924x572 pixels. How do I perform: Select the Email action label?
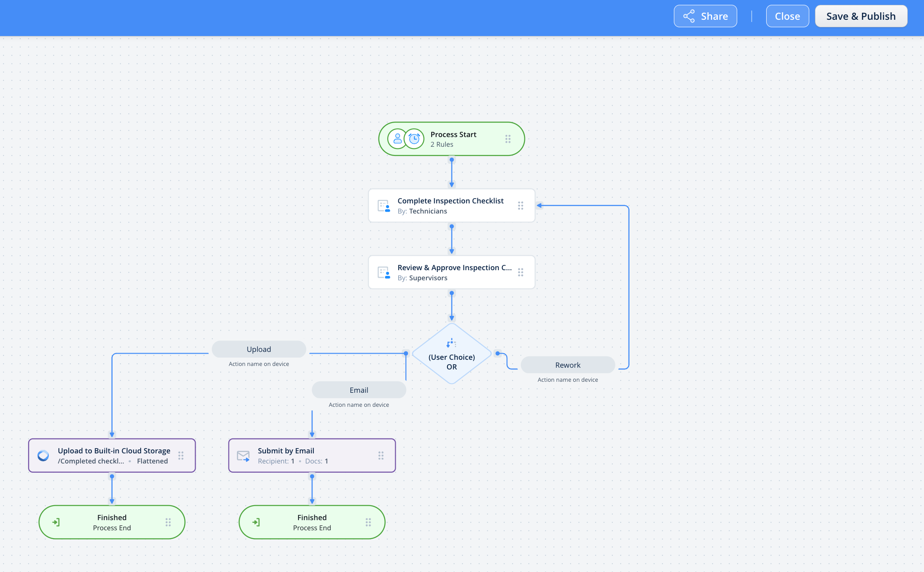click(359, 390)
